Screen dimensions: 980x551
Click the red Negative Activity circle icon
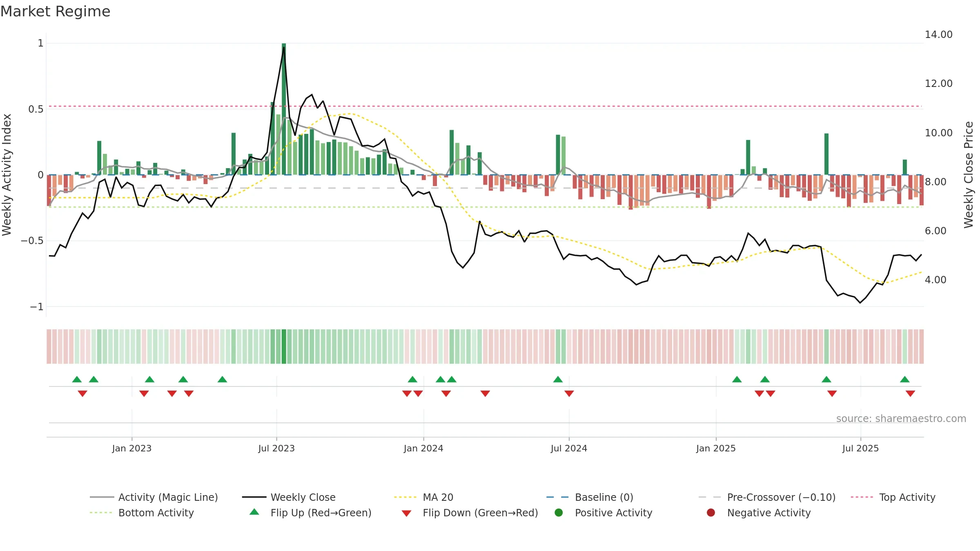coord(711,513)
